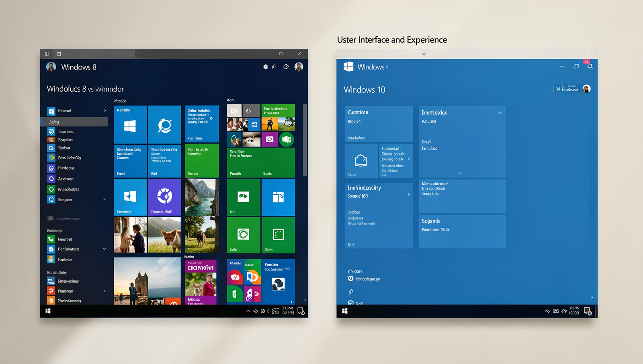Click the chevron above the Windows 10 window header
The image size is (643, 364).
pos(424,54)
